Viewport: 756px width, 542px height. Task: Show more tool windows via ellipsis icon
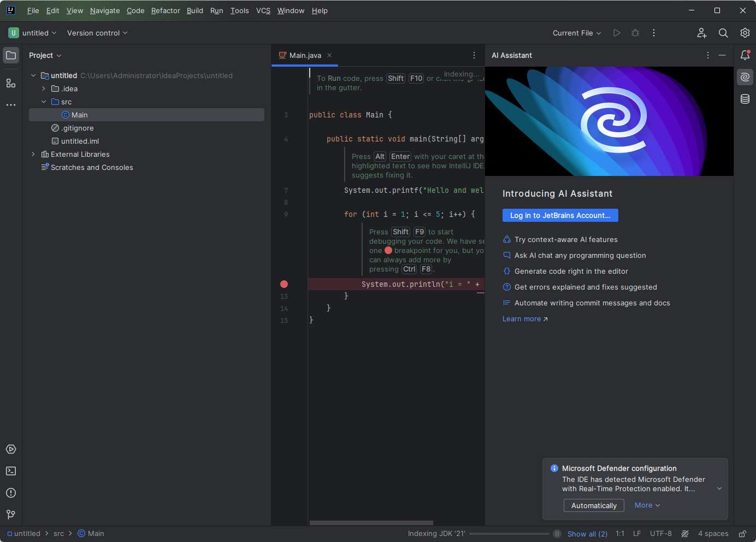11,105
